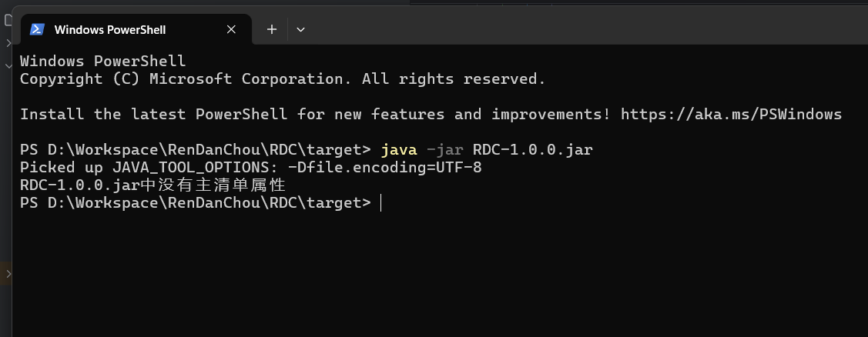Open the new-tab profile dropdown chevron
The image size is (868, 337).
300,30
